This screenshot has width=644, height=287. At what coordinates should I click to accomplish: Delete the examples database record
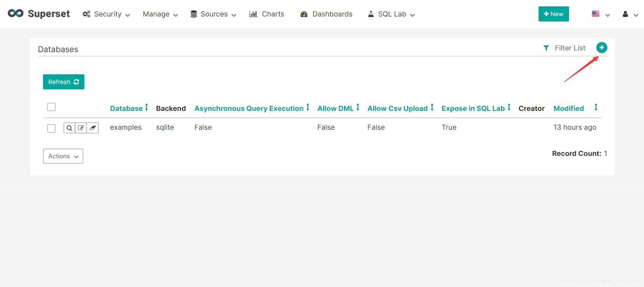tap(93, 128)
